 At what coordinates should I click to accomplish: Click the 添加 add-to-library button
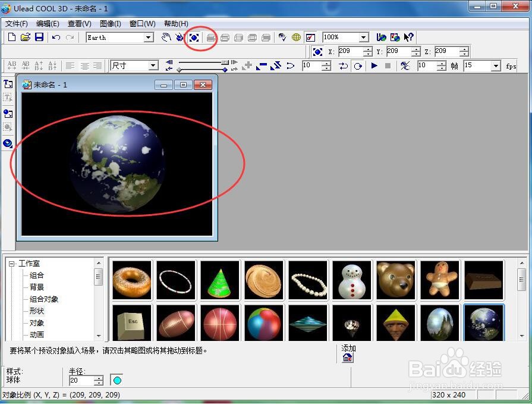pyautogui.click(x=347, y=358)
